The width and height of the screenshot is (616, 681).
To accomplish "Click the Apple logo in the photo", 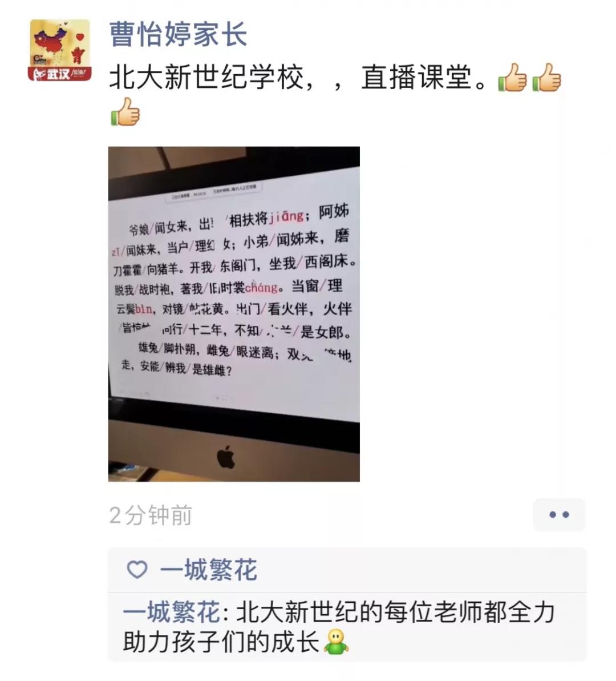I will (226, 457).
